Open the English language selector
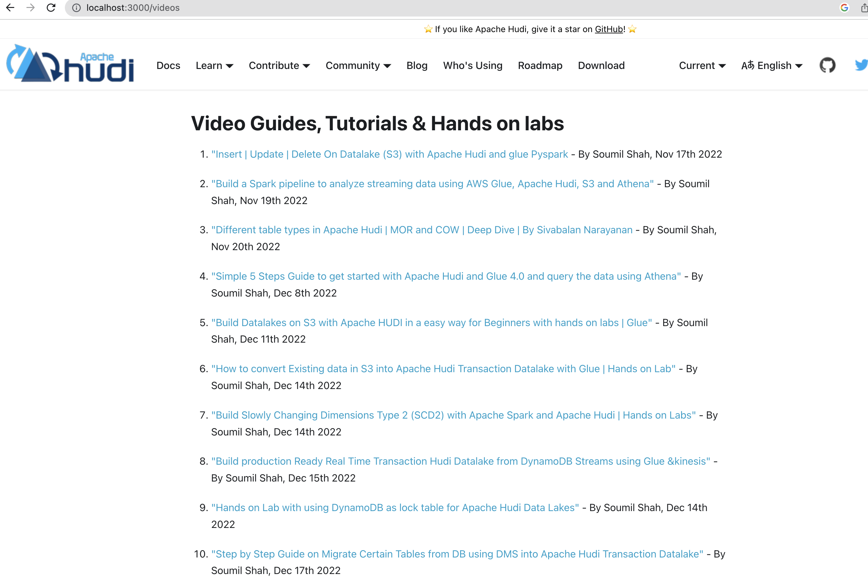Image resolution: width=868 pixels, height=588 pixels. point(771,66)
